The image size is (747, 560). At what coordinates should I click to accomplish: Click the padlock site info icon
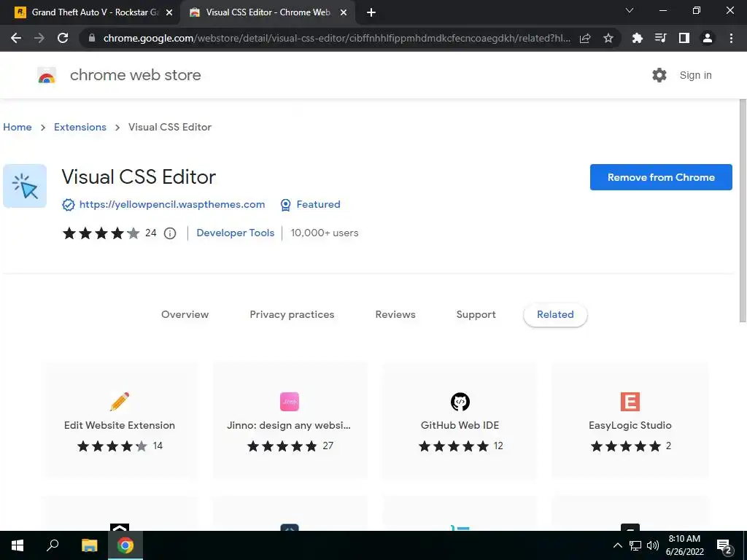91,38
